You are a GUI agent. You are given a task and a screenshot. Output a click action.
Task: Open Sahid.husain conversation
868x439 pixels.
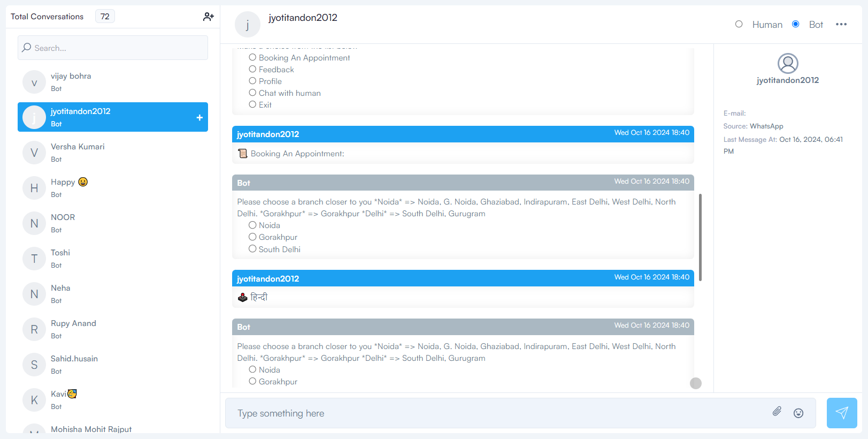(113, 365)
